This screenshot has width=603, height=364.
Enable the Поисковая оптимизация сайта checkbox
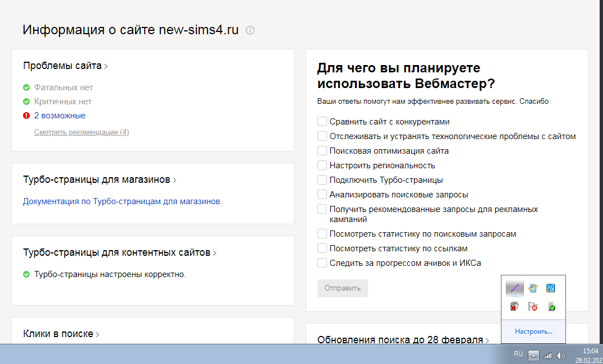pos(322,150)
